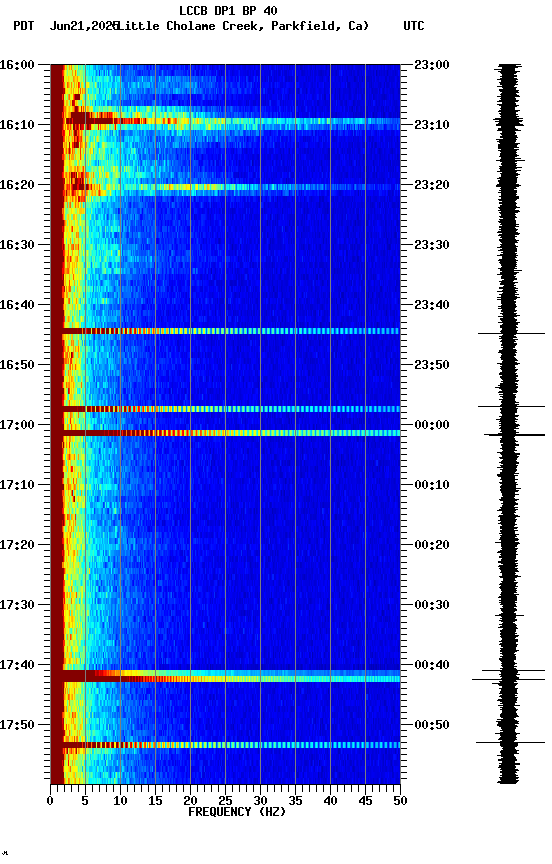The width and height of the screenshot is (552, 864).
Task: Click the title text 'LCCB DP1 BP 40'
Action: pyautogui.click(x=228, y=10)
